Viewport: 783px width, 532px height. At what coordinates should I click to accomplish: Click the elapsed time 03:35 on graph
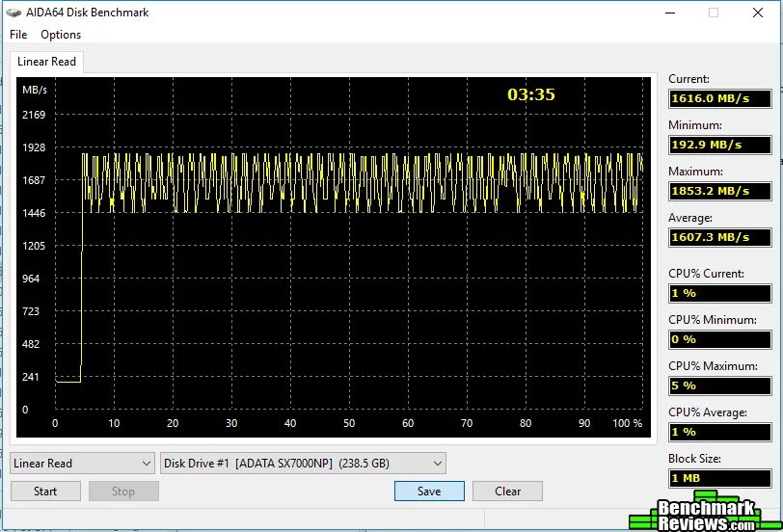tap(530, 94)
